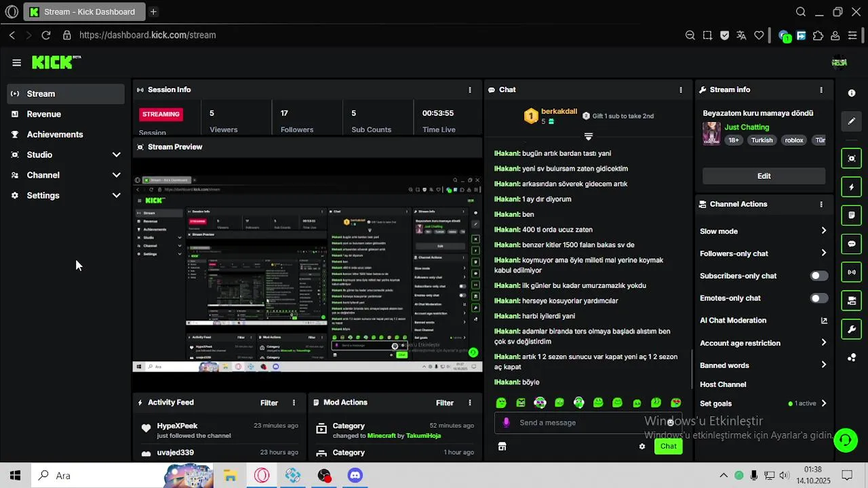Screen dimensions: 868x488
Task: Click the green Chat send button
Action: point(669,446)
